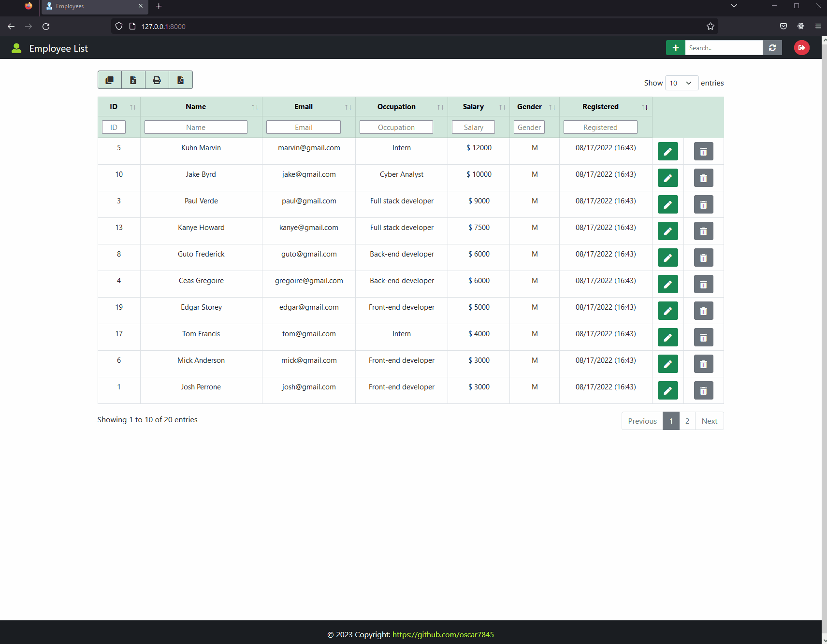Image resolution: width=827 pixels, height=644 pixels.
Task: Delete the Jake Byrd entry
Action: [703, 178]
